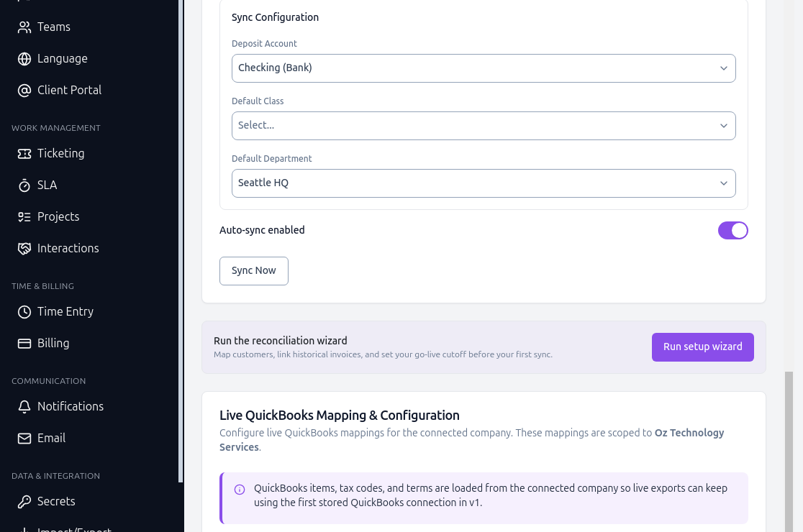Click the Run setup wizard button

coord(702,347)
